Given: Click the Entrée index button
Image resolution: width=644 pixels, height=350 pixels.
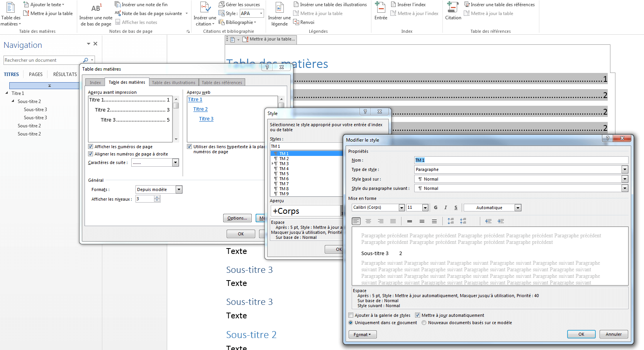Looking at the screenshot, I should click(381, 12).
